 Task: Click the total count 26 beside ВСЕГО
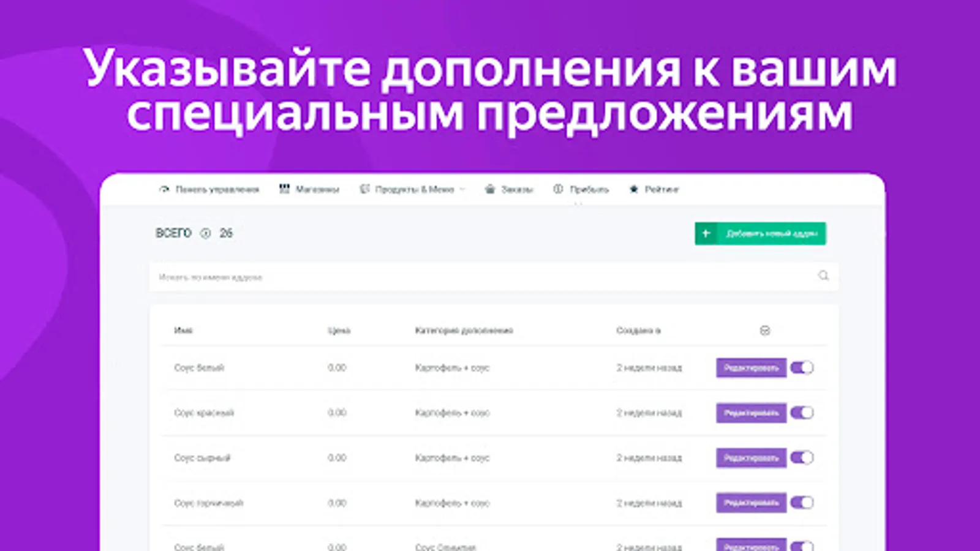[x=226, y=233]
